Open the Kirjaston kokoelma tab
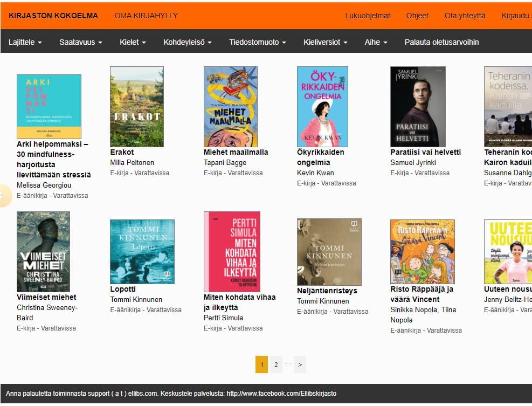Viewport: 532px width, 406px height. click(53, 16)
